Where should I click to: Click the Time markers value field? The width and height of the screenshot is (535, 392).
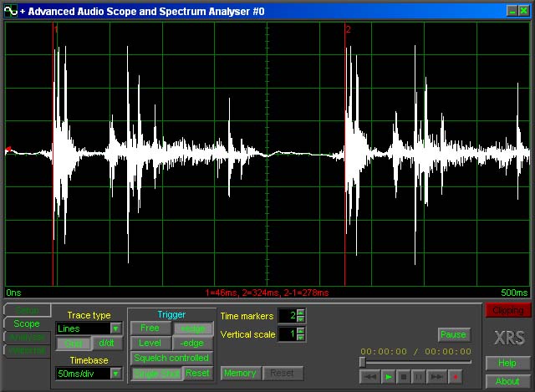click(x=288, y=316)
